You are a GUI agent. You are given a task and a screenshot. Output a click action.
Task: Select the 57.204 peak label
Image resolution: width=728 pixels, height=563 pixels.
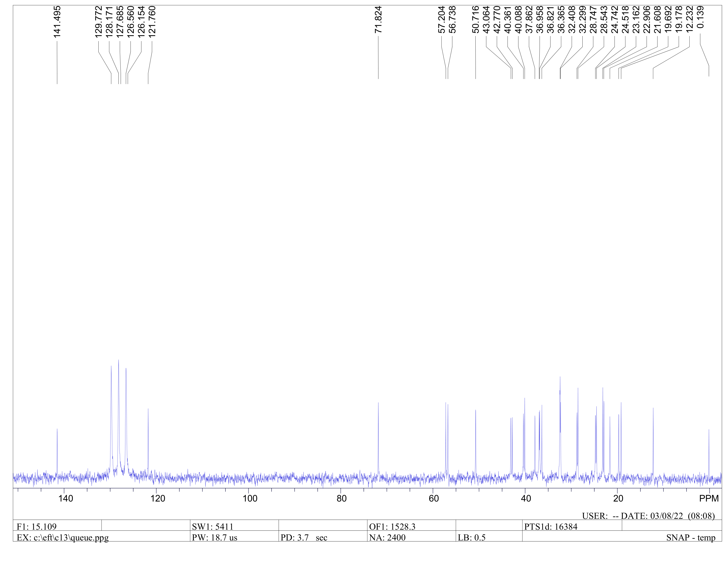tap(442, 20)
